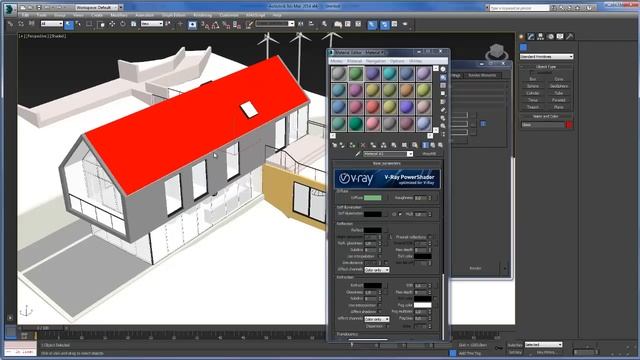
Task: Collapse the Object Type rollout
Action: click(546, 67)
